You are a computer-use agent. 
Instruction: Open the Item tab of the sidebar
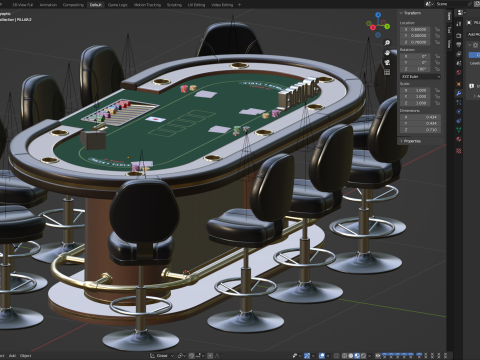tap(449, 16)
